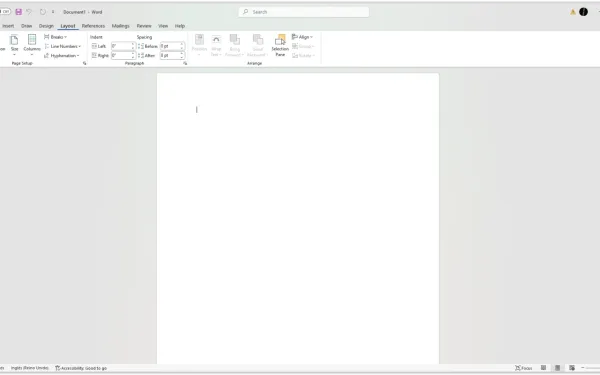
Task: Increase the Indent Right value with stepper
Action: [x=133, y=54]
